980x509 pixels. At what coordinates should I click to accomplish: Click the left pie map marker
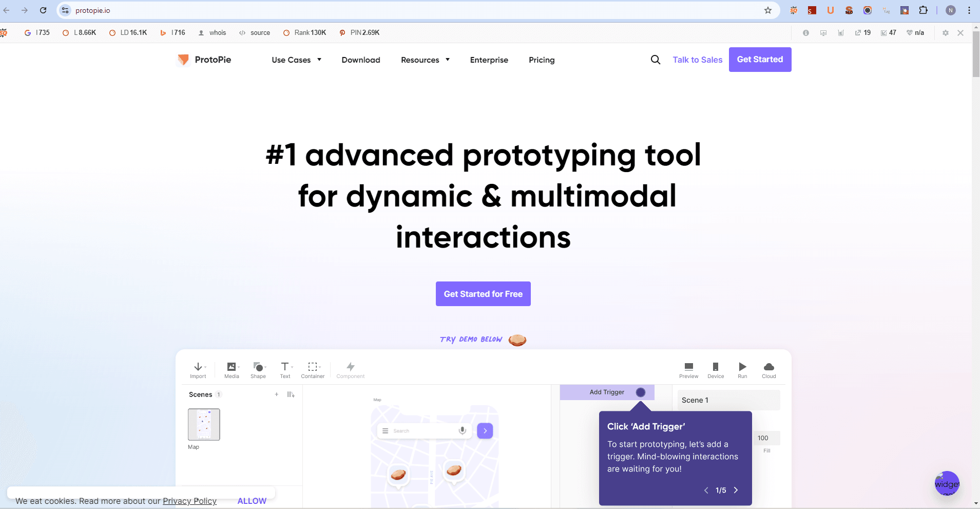(398, 475)
